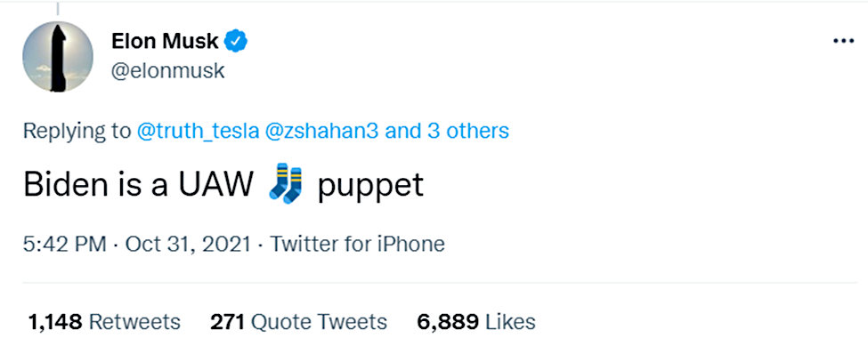The height and width of the screenshot is (354, 868).
Task: Open the @truth_tesla mention
Action: click(x=198, y=132)
